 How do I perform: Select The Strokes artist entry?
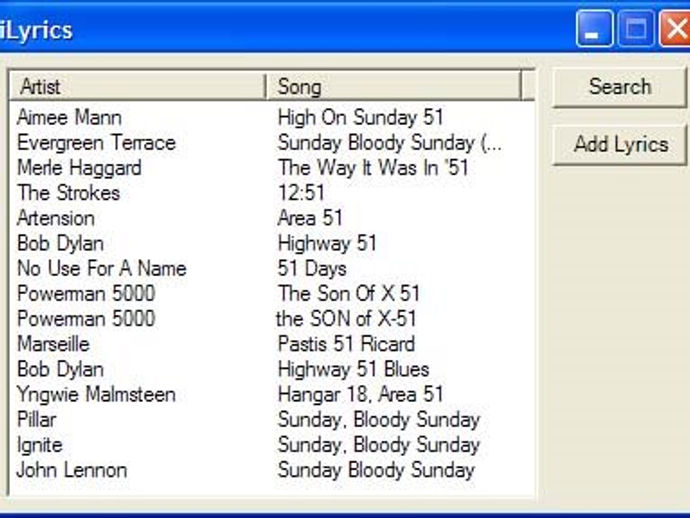point(68,193)
